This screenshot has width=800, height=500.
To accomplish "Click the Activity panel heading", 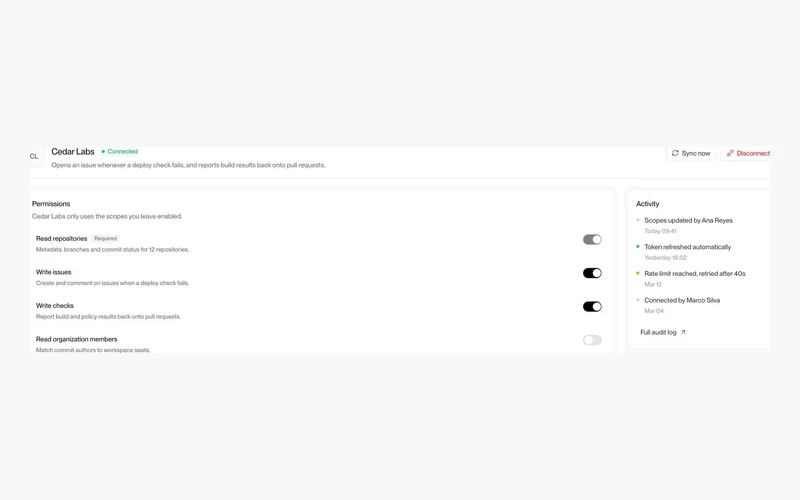I will coord(647,204).
